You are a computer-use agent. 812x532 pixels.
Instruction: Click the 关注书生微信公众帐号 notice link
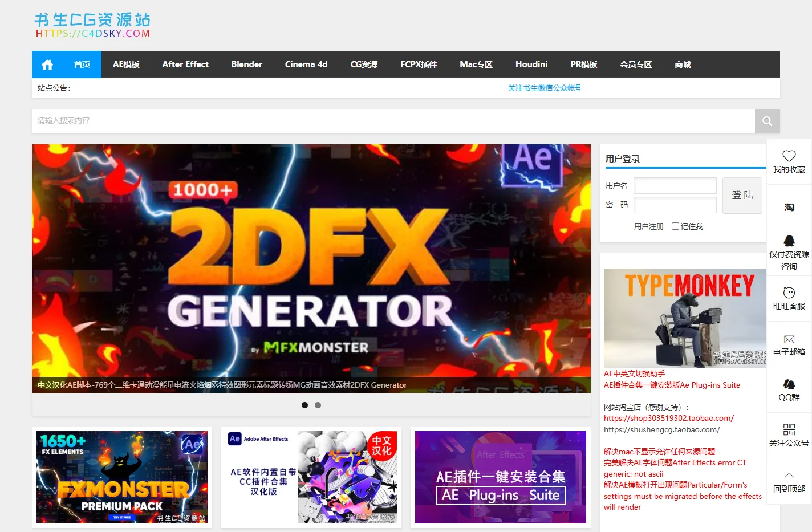[545, 88]
